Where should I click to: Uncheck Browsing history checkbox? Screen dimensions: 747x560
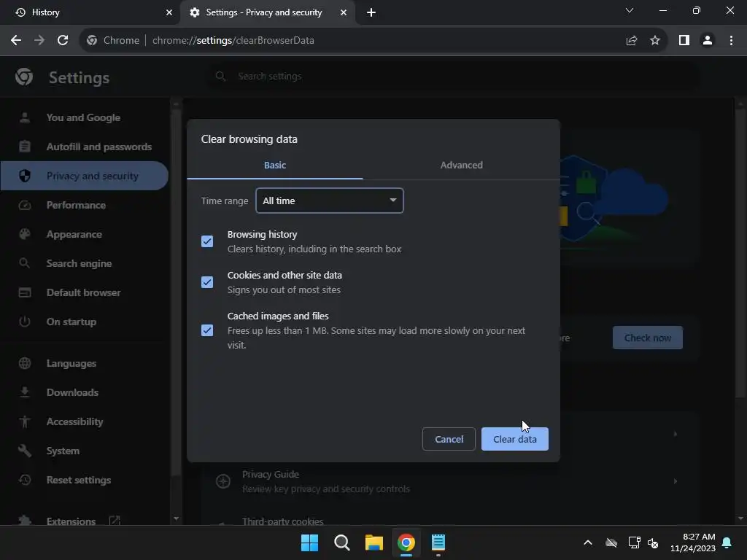207,241
